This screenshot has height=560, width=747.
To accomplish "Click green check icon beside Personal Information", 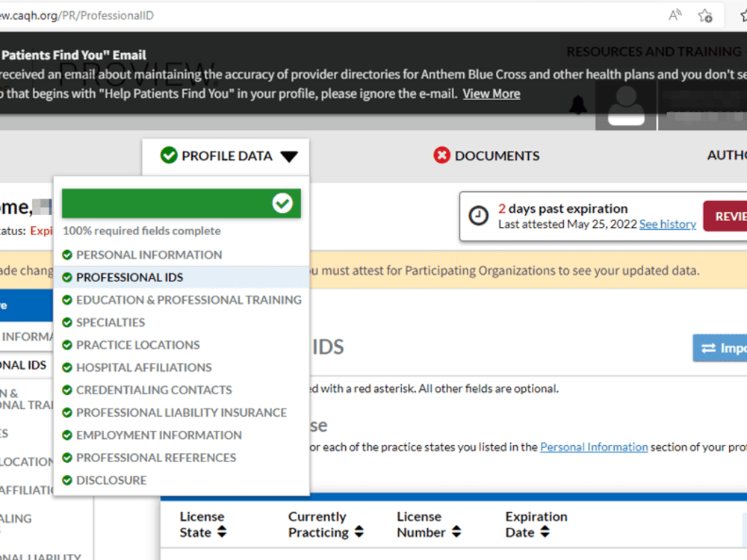I will point(67,255).
